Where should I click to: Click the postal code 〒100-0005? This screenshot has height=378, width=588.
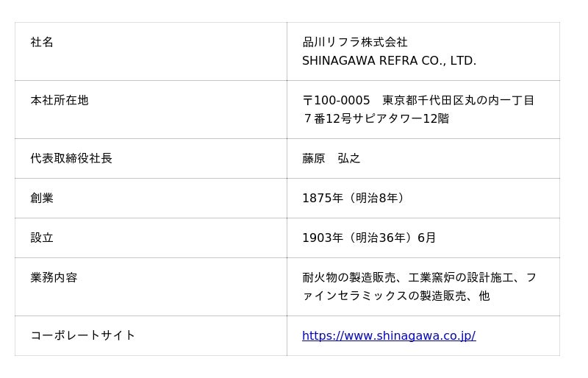336,101
